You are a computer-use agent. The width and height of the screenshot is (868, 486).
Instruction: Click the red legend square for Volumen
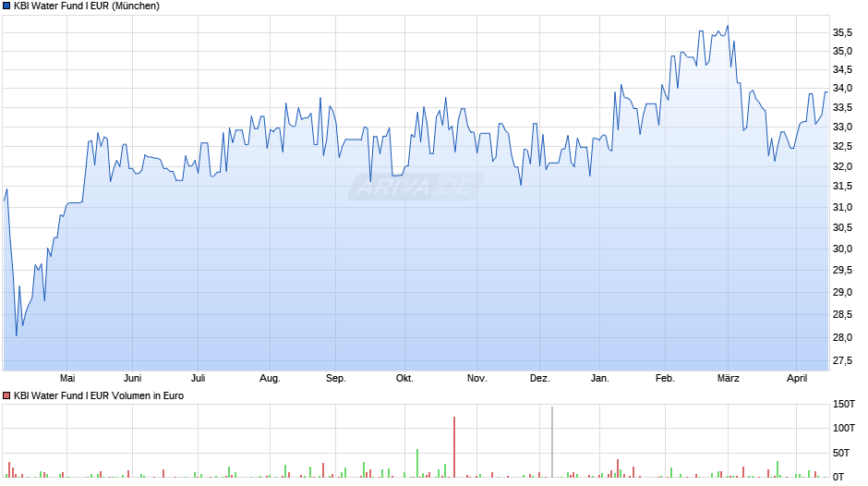[x=6, y=395]
